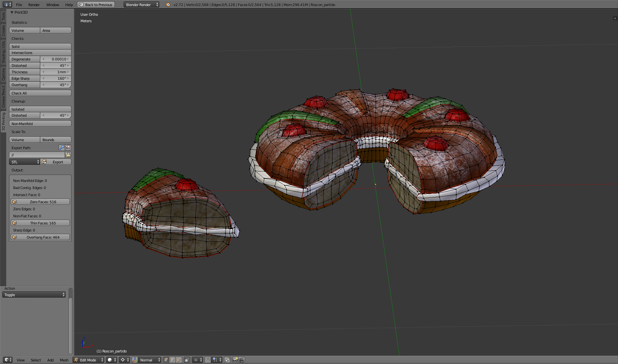The width and height of the screenshot is (618, 364).
Task: Toggle the 3D manipulator axes icon
Action: click(135, 360)
